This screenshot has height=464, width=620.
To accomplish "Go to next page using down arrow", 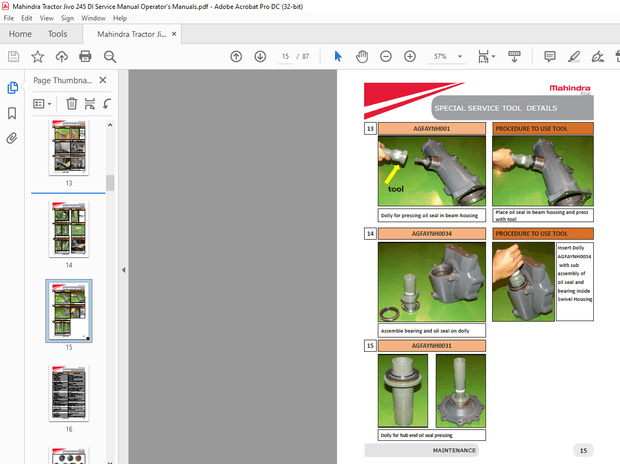I will (260, 57).
